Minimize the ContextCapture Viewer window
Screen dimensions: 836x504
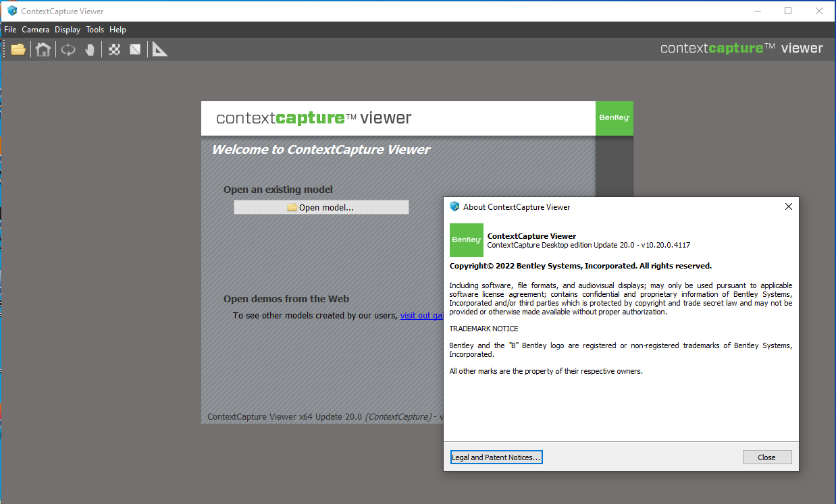757,11
